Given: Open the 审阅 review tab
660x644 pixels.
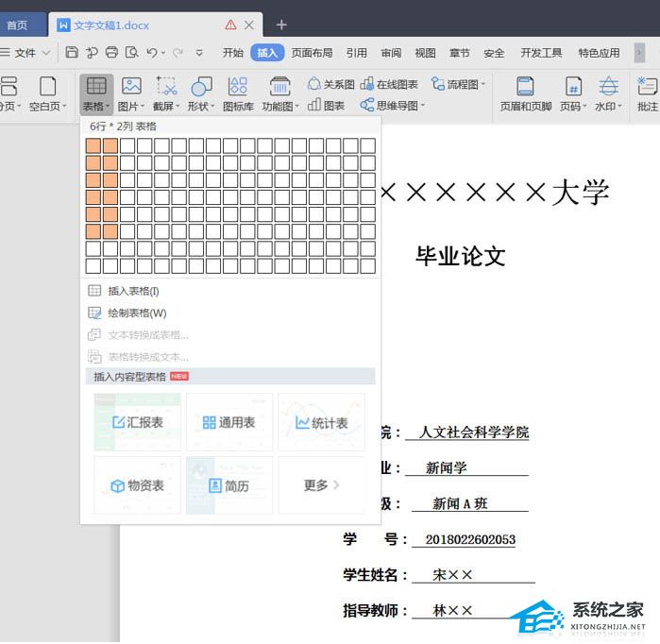Looking at the screenshot, I should 391,53.
